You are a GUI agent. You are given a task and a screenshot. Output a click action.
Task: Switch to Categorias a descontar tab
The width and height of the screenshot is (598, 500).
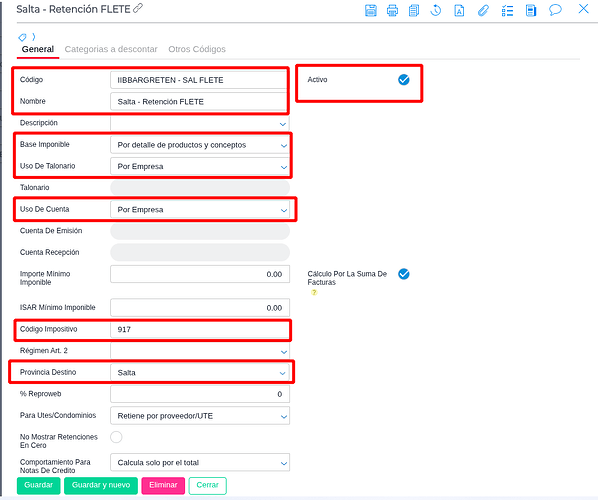pos(111,49)
